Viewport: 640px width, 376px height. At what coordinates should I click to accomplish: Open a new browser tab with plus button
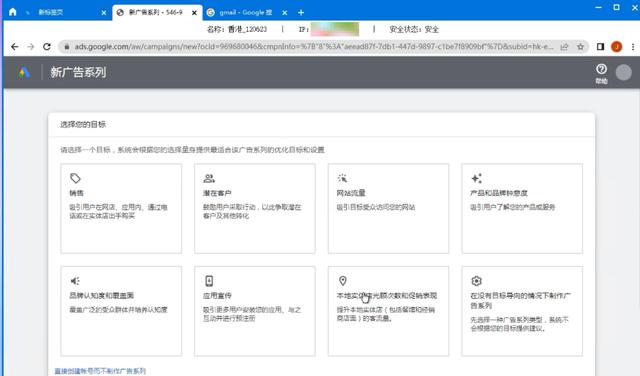(301, 13)
